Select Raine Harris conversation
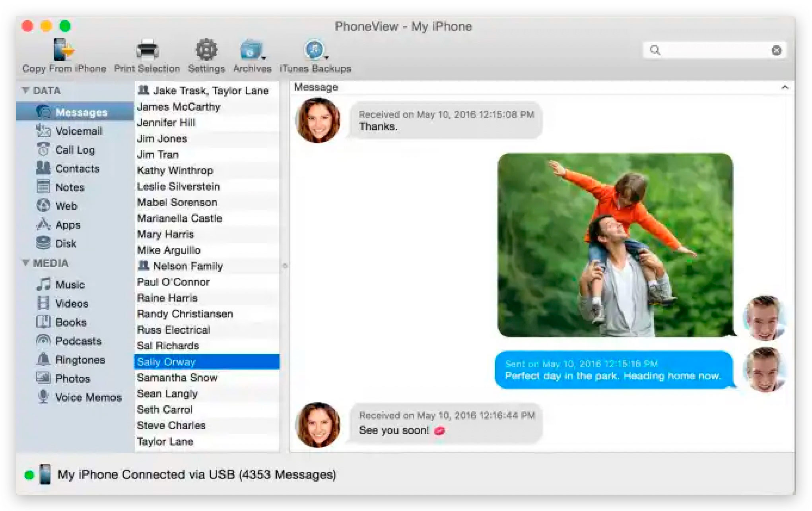 coord(207,298)
